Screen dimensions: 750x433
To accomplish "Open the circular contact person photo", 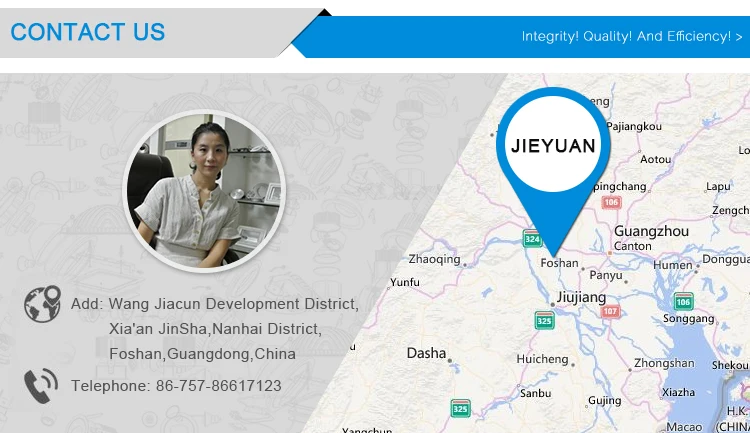I will (x=204, y=191).
